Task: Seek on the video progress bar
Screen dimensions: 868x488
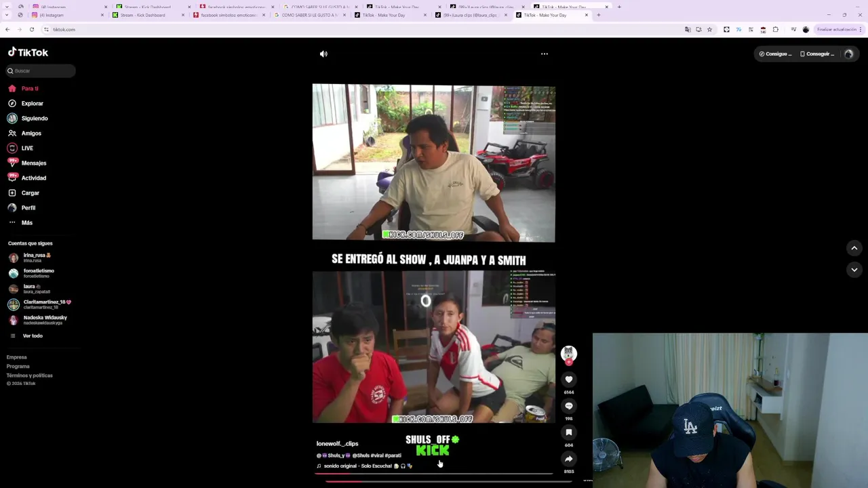Action: (x=434, y=474)
